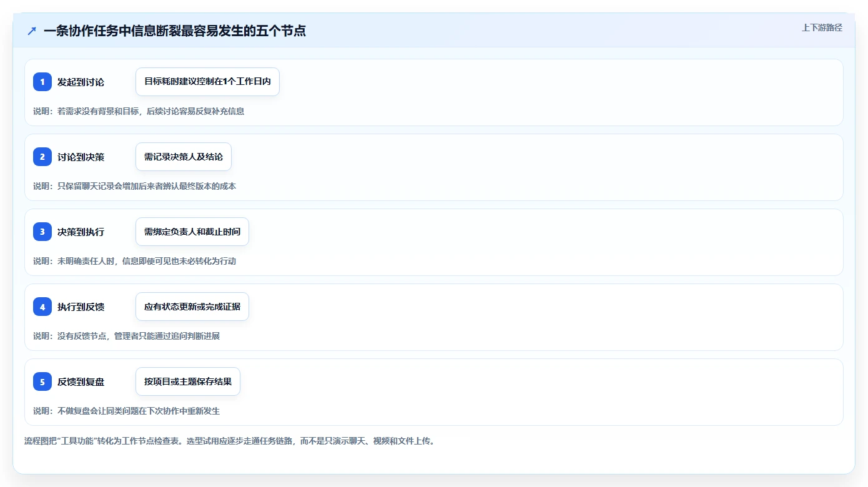Click the note 若需求没有背景和目标
Viewport: 868px width, 487px height.
coord(139,111)
